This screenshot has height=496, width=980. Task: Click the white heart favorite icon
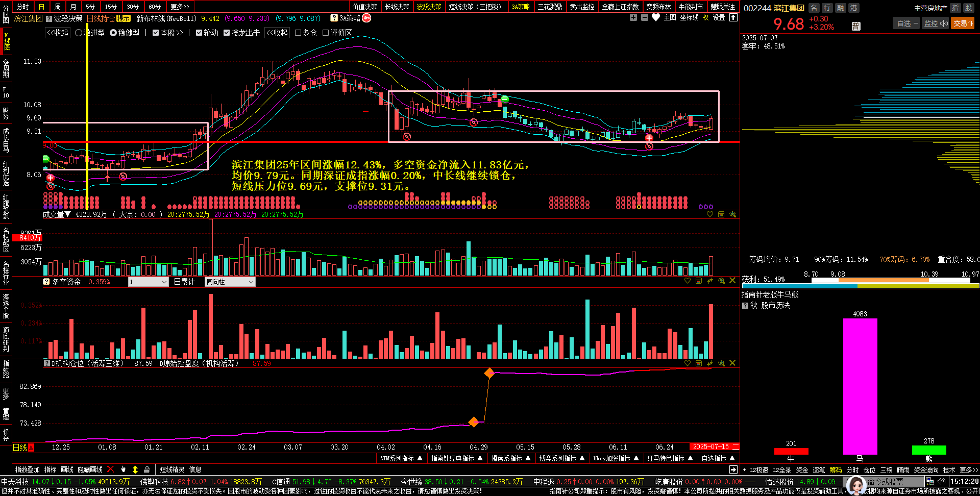pos(656,17)
